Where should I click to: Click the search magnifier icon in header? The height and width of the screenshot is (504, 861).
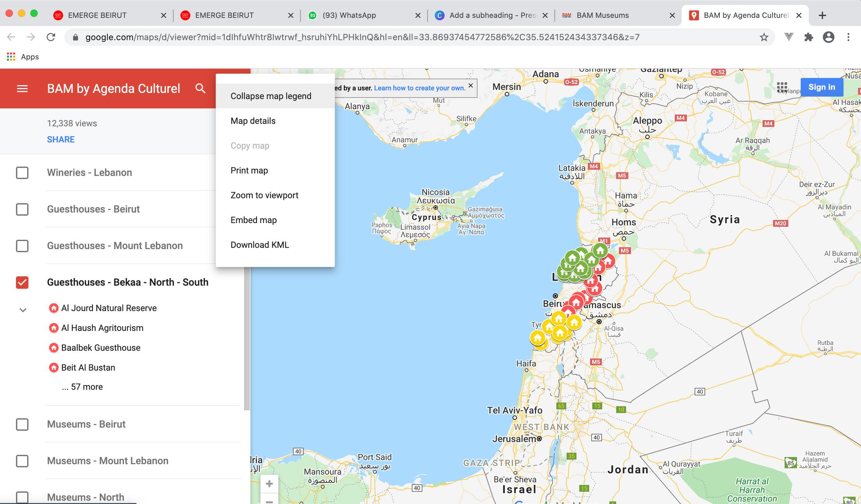point(200,89)
